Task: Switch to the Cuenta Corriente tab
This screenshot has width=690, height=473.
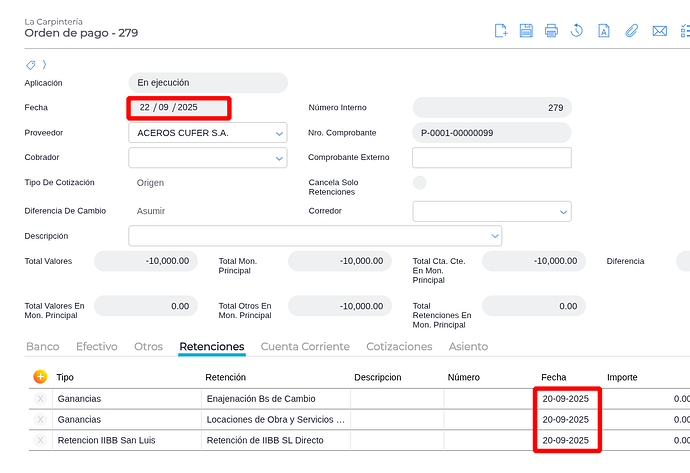Action: pyautogui.click(x=305, y=347)
